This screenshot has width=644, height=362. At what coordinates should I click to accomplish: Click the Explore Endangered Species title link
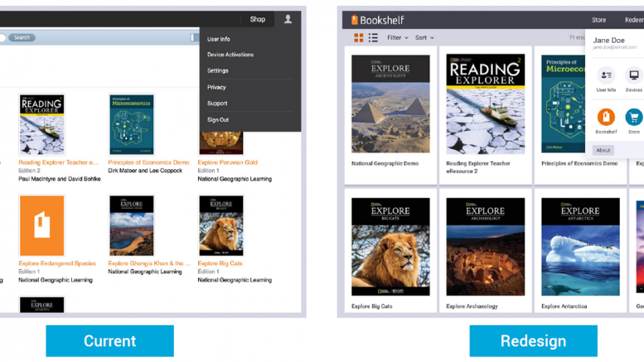pyautogui.click(x=57, y=263)
